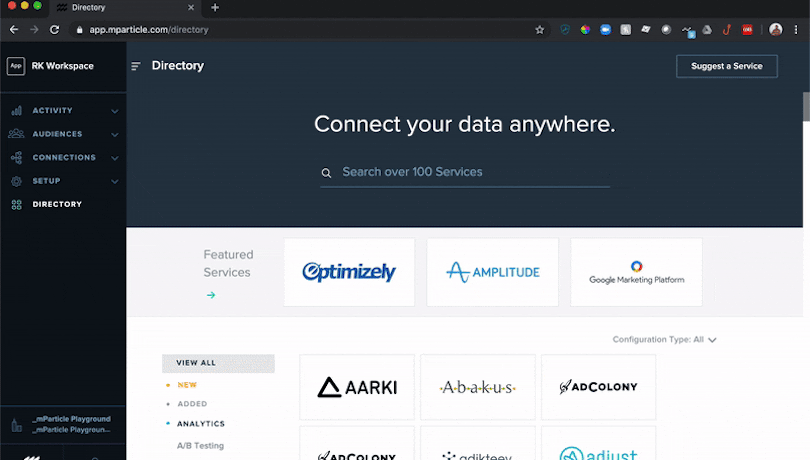Image resolution: width=810 pixels, height=460 pixels.
Task: Open the Connections sidebar section
Action: pos(63,157)
